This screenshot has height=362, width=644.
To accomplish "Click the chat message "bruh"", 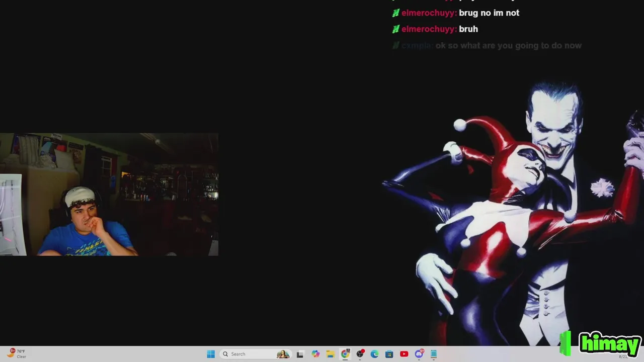I will [468, 29].
